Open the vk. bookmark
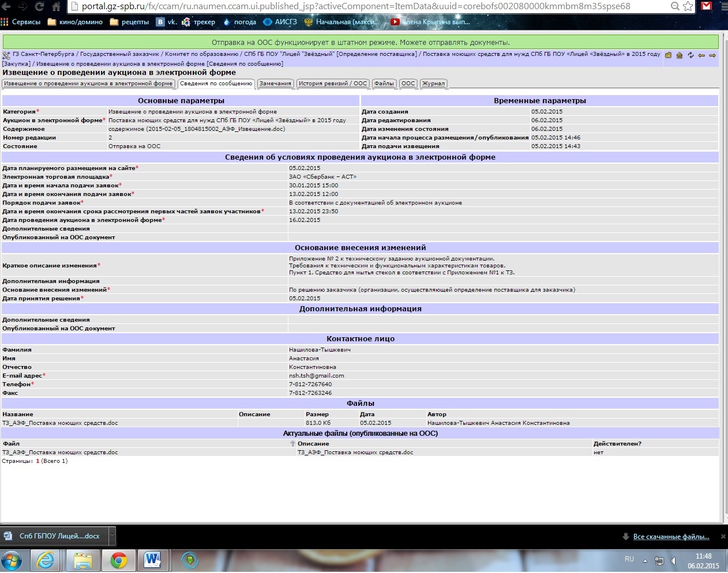Screen dimensions: 728x573 click(x=167, y=22)
